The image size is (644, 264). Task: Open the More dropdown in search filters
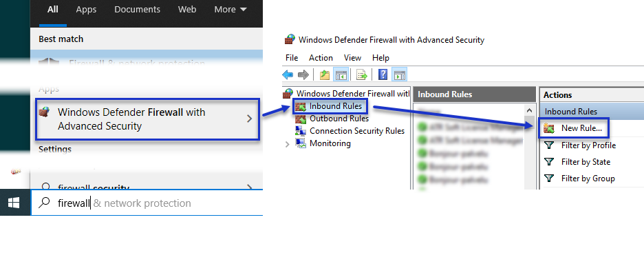coord(230,9)
